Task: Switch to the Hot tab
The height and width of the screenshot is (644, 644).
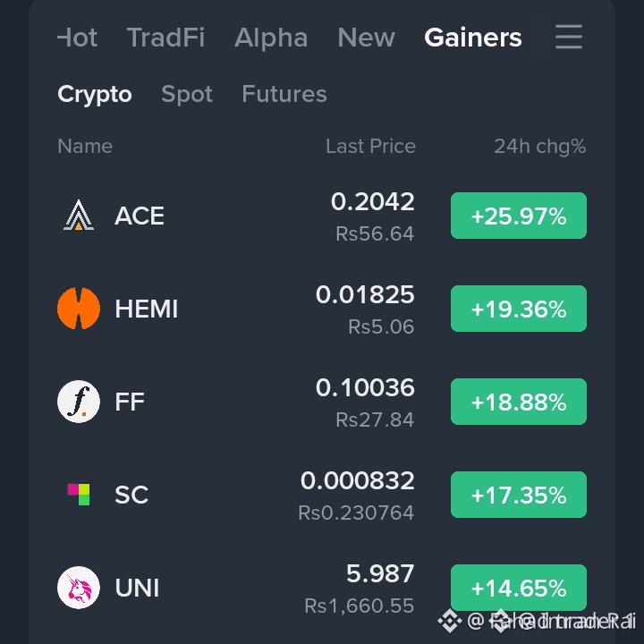Action: [77, 38]
